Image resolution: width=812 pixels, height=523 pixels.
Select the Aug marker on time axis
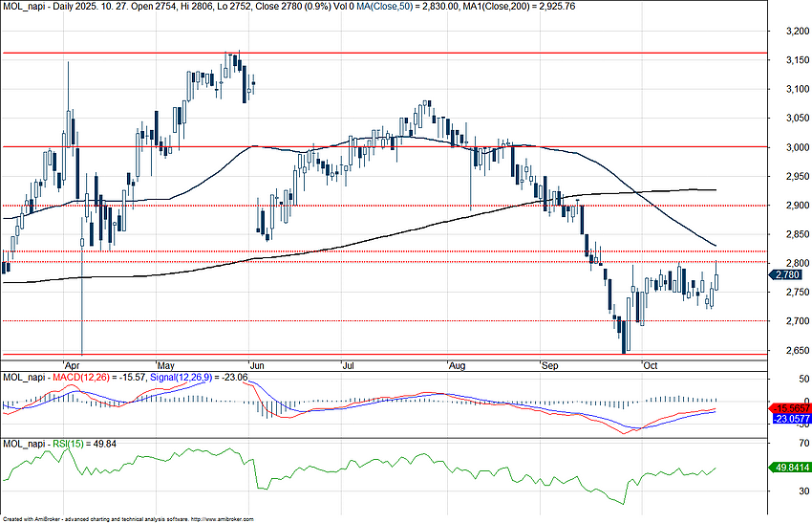tap(456, 365)
